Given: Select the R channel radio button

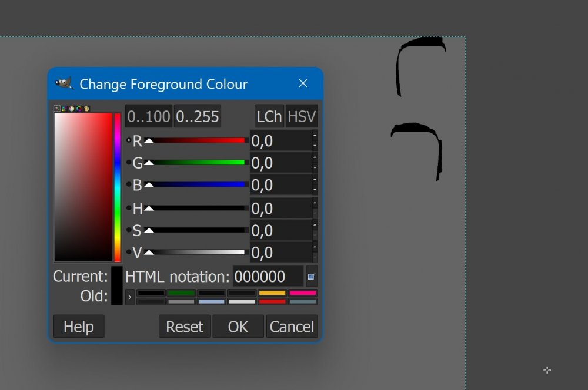Looking at the screenshot, I should point(129,140).
